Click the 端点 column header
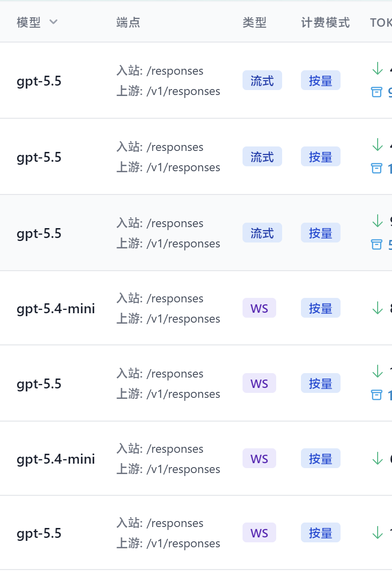 [128, 22]
